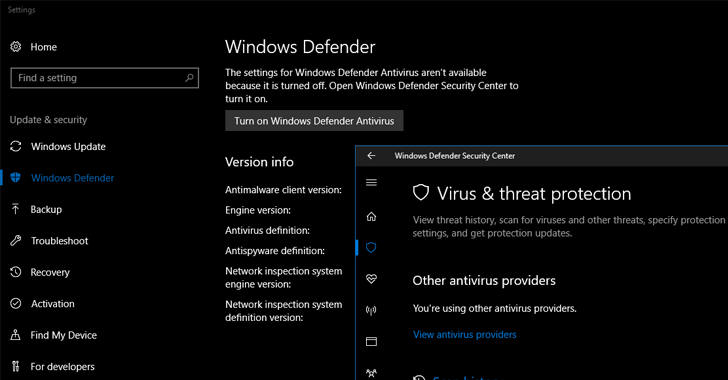Open the Find My Device page
This screenshot has height=380, width=728.
[x=64, y=335]
